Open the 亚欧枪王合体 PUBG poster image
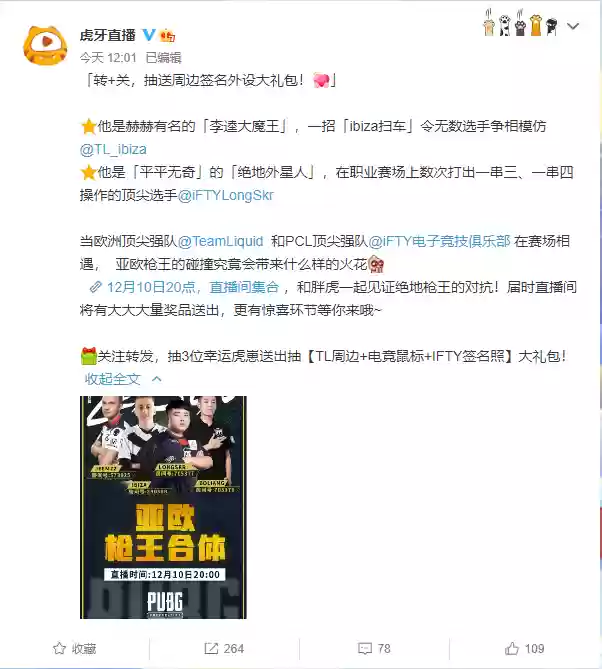The image size is (602, 669). tap(163, 507)
